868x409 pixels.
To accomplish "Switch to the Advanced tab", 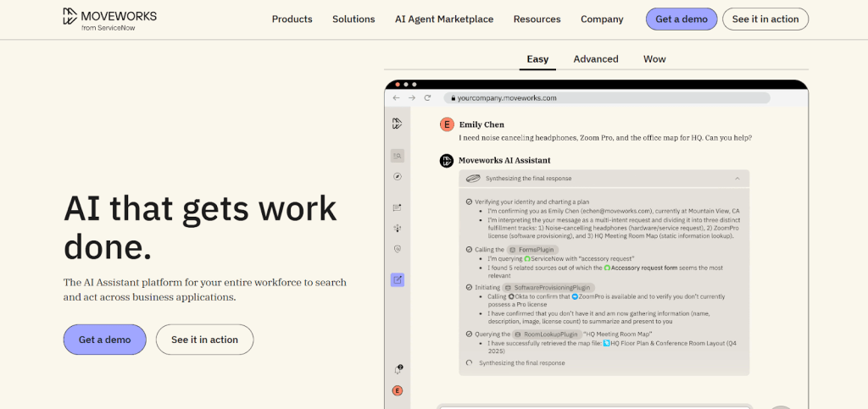I will (x=596, y=59).
